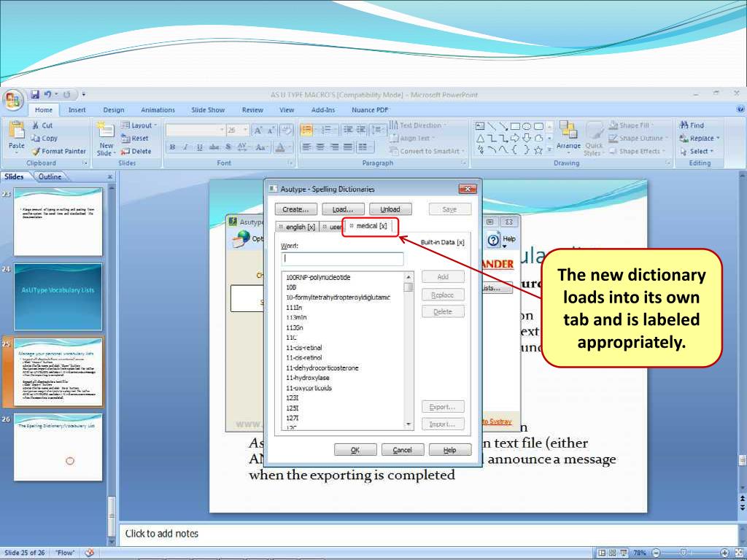Viewport: 747px width, 560px height.
Task: Open Font dialog launcher
Action: (290, 163)
